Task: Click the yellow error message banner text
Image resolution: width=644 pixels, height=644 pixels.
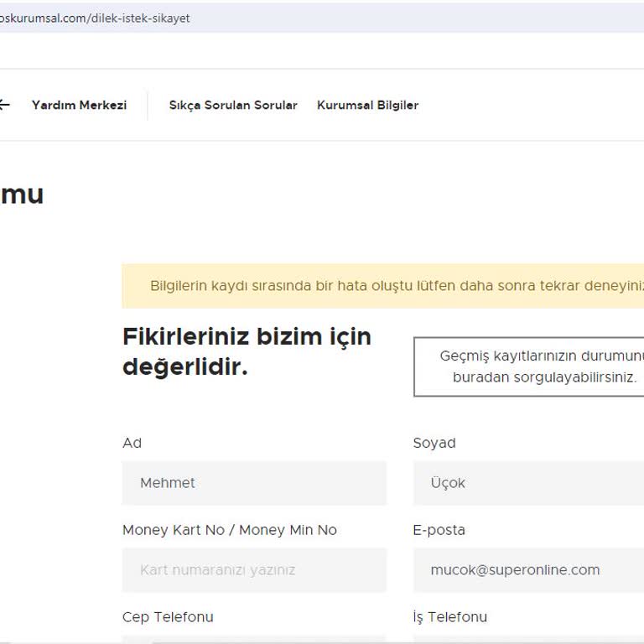Action: click(397, 286)
